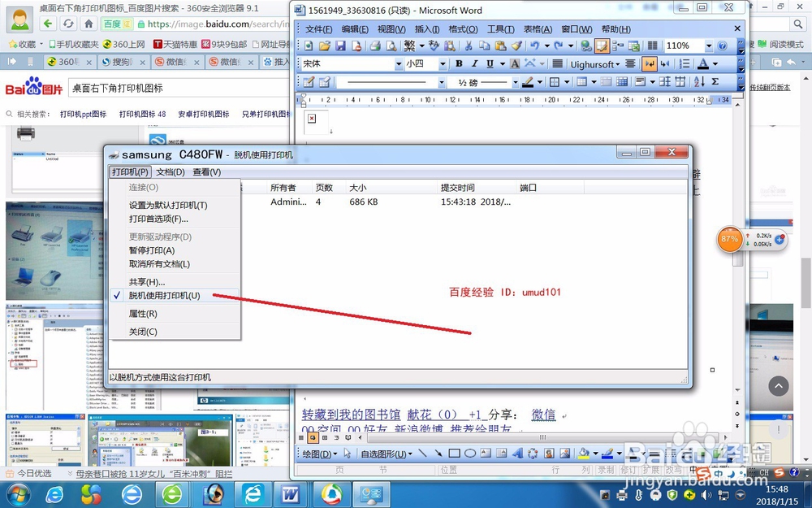Viewport: 812px width, 508px height.
Task: Click the Word Help question mark icon
Action: [723, 46]
